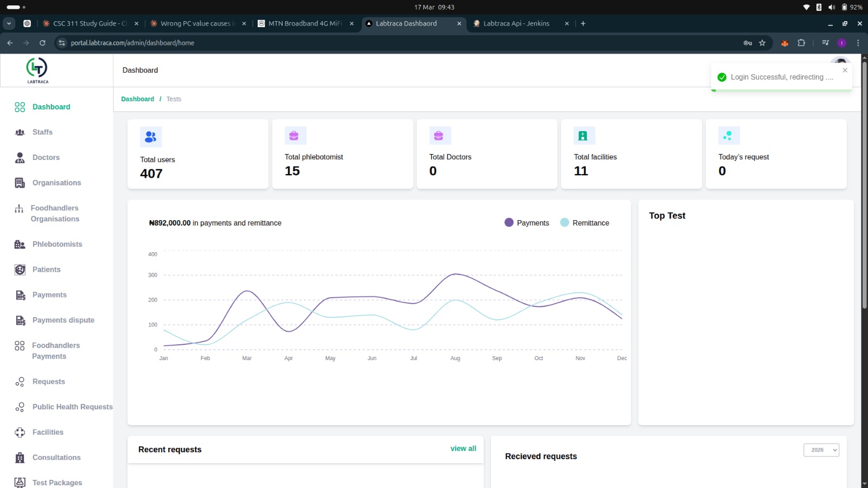The image size is (868, 488).
Task: Click the Patients sidebar icon
Action: click(x=20, y=269)
